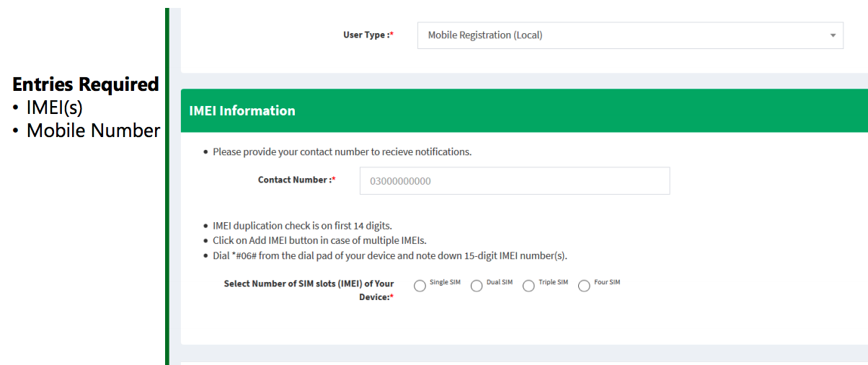Click the User Type dropdown arrow
This screenshot has width=868, height=365.
[x=833, y=35]
